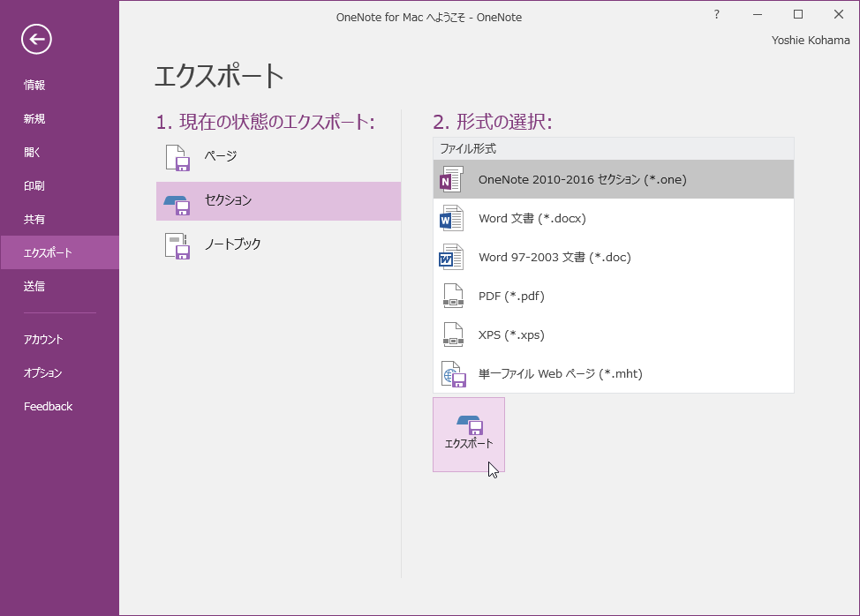Select 単一ファイル Web ページ (*.mht) format
Viewport: 860px width, 616px height.
click(613, 374)
